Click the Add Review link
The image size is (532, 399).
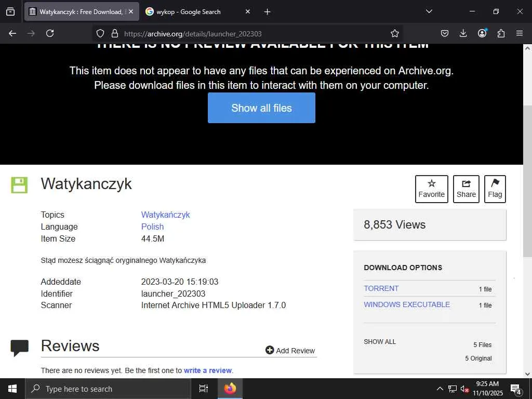coord(290,351)
